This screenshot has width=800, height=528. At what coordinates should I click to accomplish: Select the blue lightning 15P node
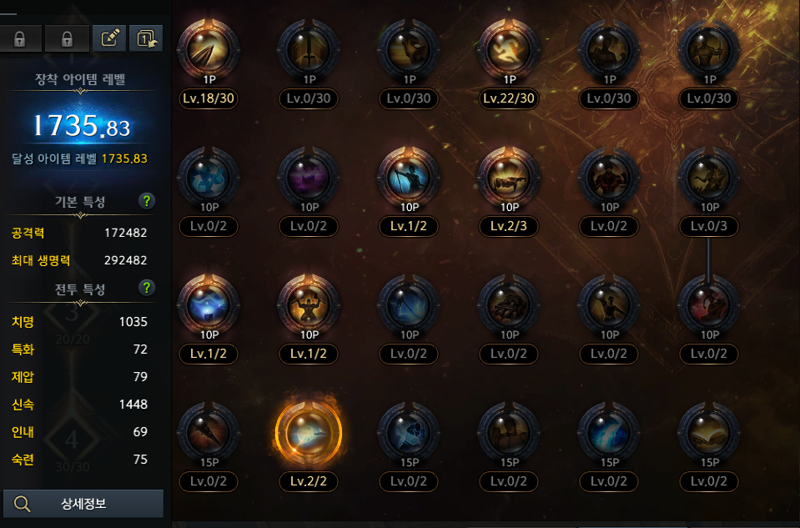[x=609, y=433]
